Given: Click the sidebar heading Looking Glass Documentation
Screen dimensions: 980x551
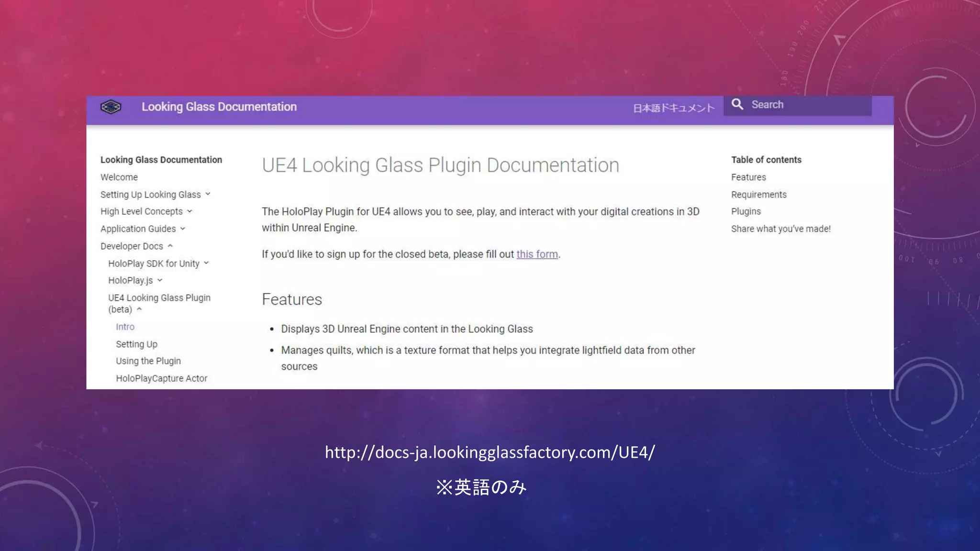Looking at the screenshot, I should 161,160.
